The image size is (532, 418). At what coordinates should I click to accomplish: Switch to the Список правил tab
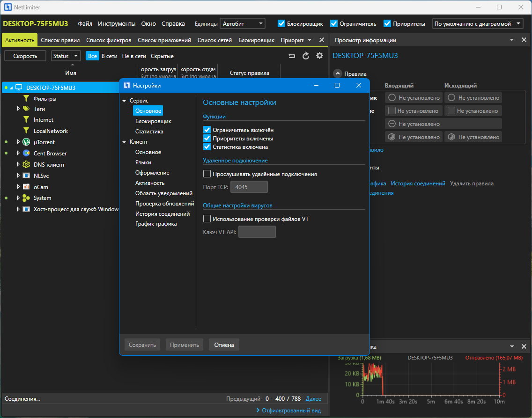coord(60,40)
